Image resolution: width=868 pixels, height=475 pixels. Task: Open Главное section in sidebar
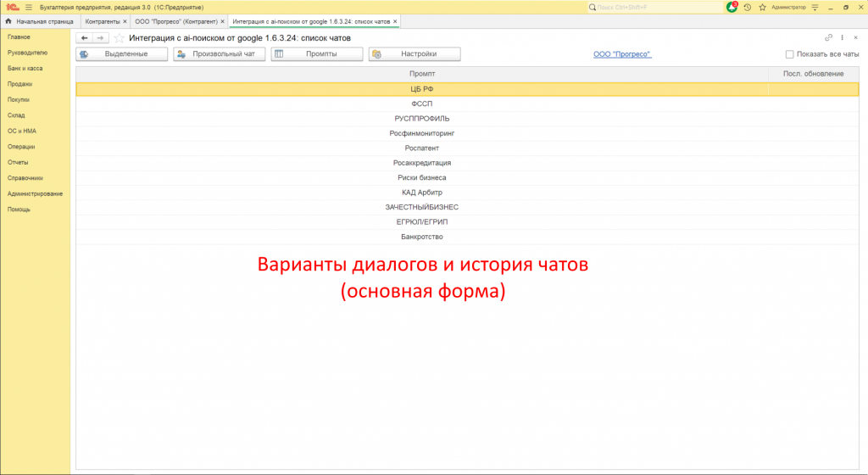click(19, 37)
